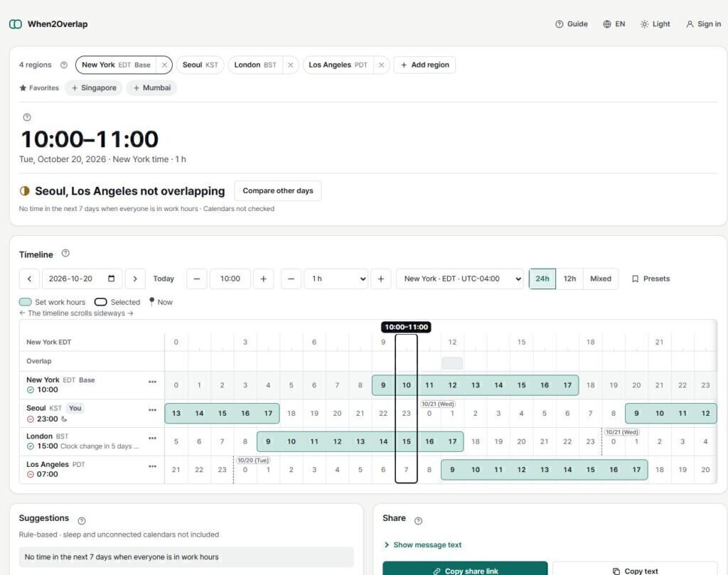
Task: Click the help icon above the 10:00–11:00 heading
Action: point(27,117)
